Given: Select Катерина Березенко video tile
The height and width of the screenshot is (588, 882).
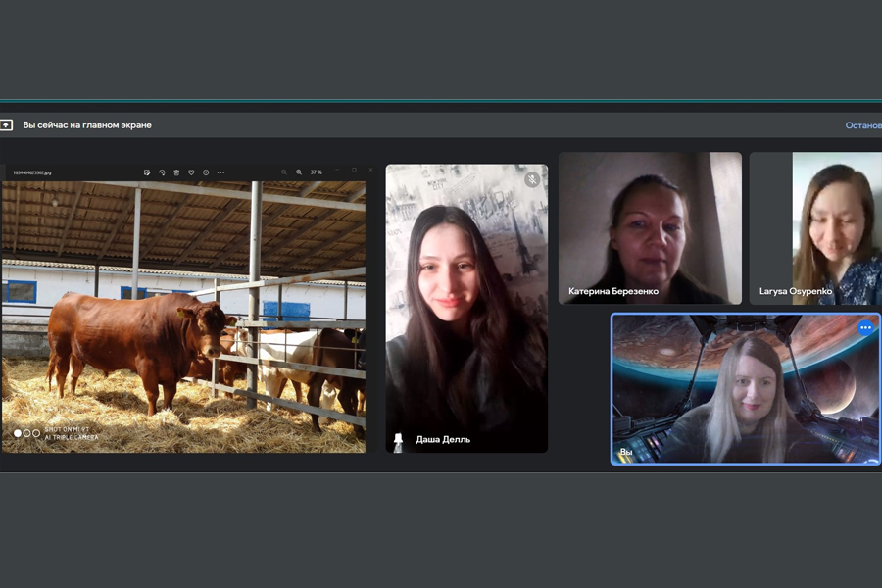Looking at the screenshot, I should (x=650, y=228).
